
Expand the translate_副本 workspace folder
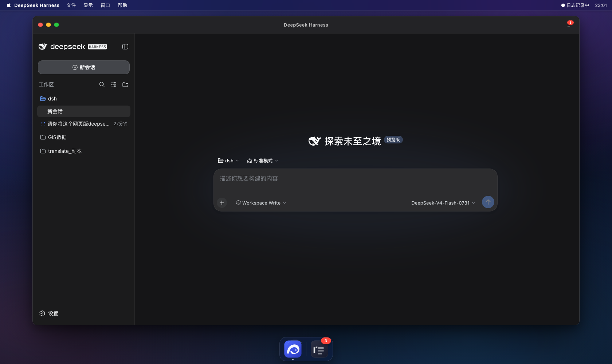coord(84,151)
